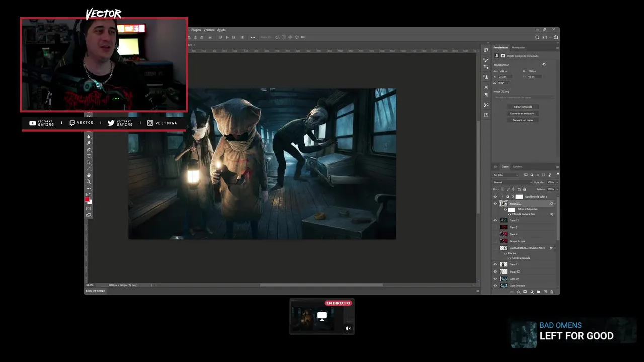Screen dimensions: 644x362
Task: Open the Opacidad value dropdown
Action: [x=557, y=182]
